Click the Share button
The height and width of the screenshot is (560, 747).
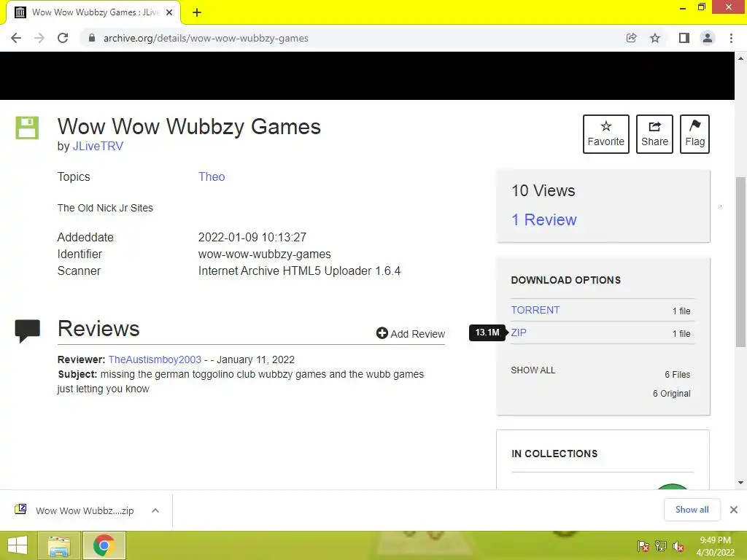pos(654,134)
